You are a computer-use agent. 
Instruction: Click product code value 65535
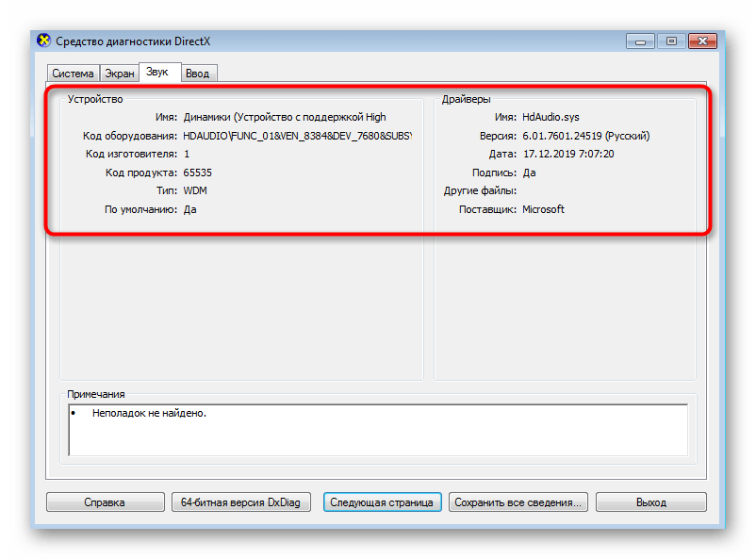coord(197,173)
